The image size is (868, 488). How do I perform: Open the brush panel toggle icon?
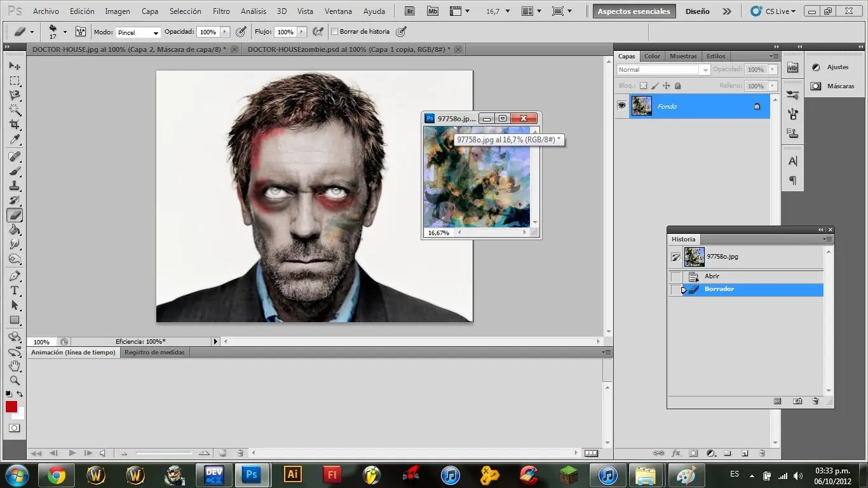point(81,31)
